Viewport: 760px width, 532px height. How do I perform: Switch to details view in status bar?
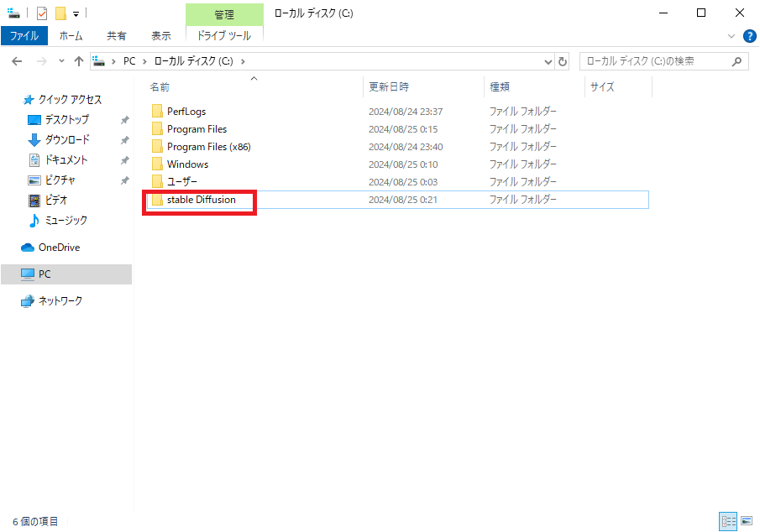click(x=729, y=521)
